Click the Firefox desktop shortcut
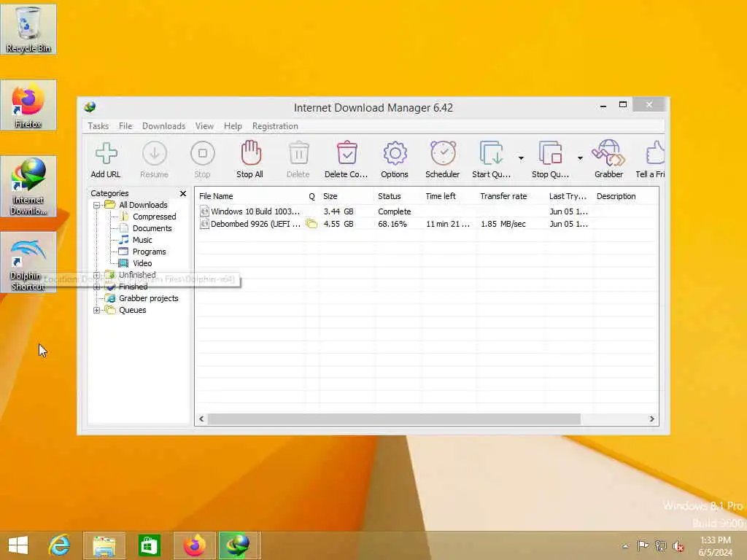This screenshot has height=560, width=747. pos(28,105)
